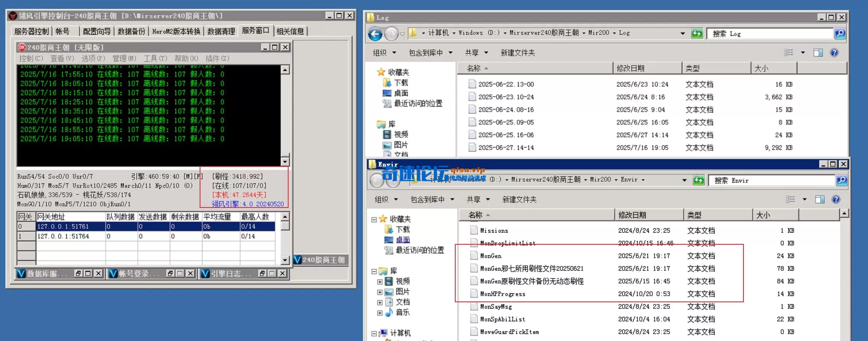Open address history dropdown in Log window
Viewport: 868px width, 341px height.
(683, 34)
